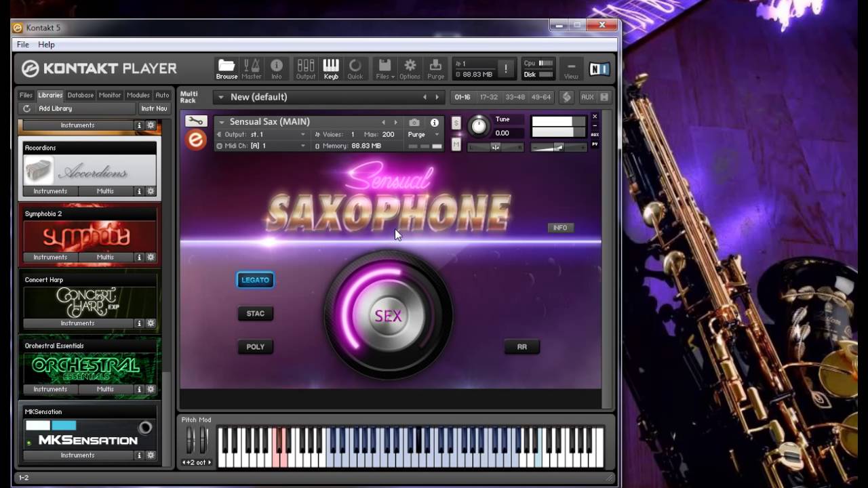The width and height of the screenshot is (868, 488).
Task: Open the Quick-load icon
Action: point(355,68)
